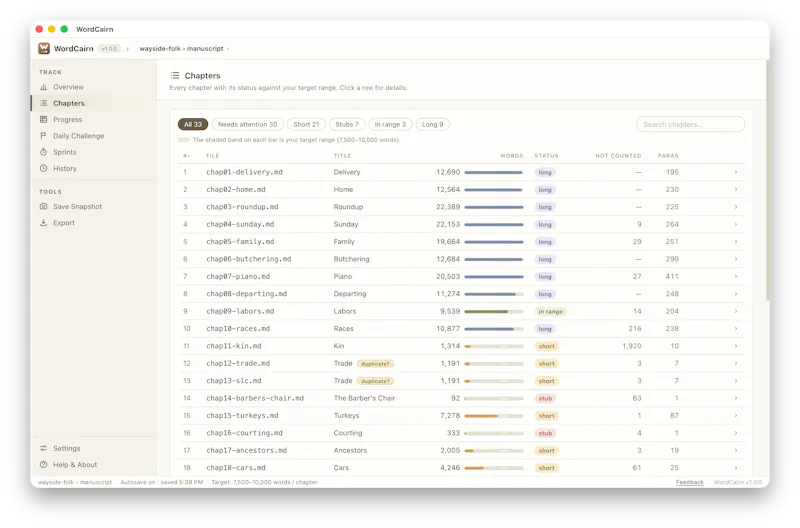Click the not counted value 1,920

point(632,346)
